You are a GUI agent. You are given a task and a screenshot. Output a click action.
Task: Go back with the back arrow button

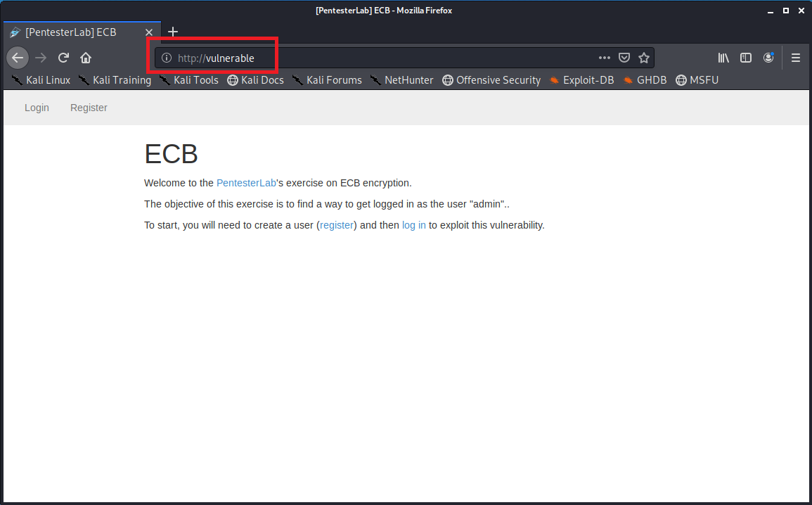click(18, 58)
